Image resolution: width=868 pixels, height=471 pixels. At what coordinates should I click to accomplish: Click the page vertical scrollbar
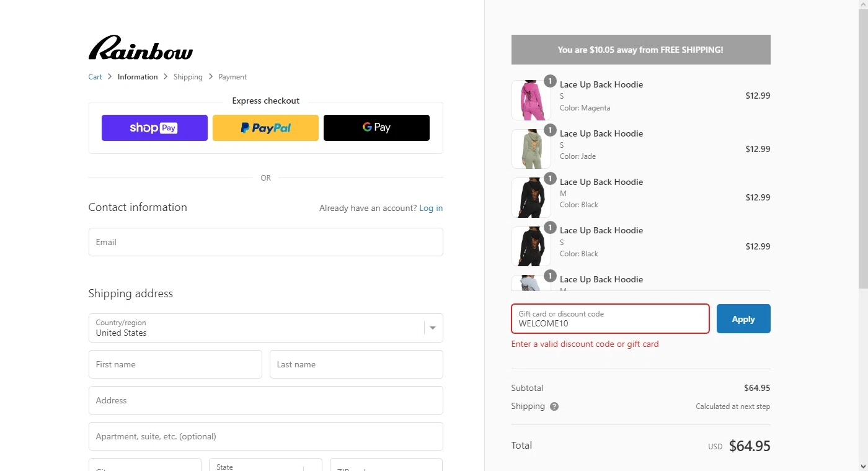[863, 149]
